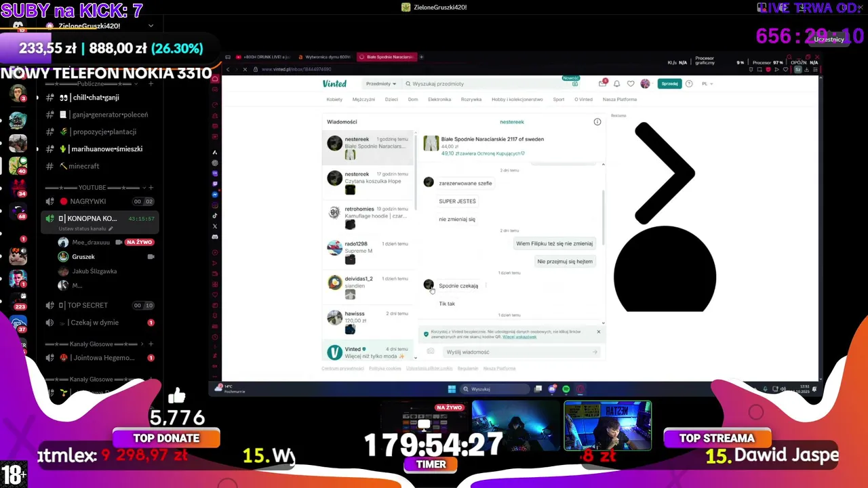
Task: Open Opera GX from the taskbar
Action: click(x=580, y=389)
